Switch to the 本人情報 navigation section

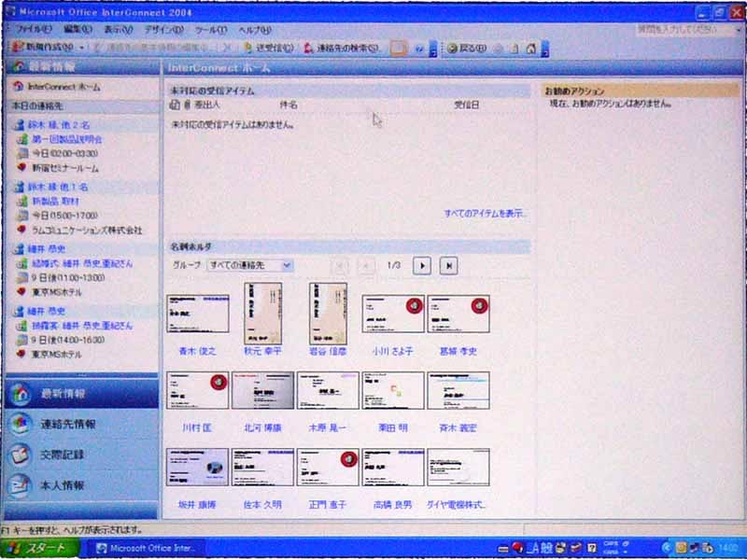(x=81, y=485)
